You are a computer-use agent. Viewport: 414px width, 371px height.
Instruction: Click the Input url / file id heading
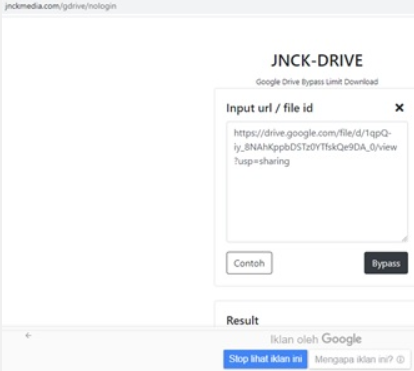269,108
